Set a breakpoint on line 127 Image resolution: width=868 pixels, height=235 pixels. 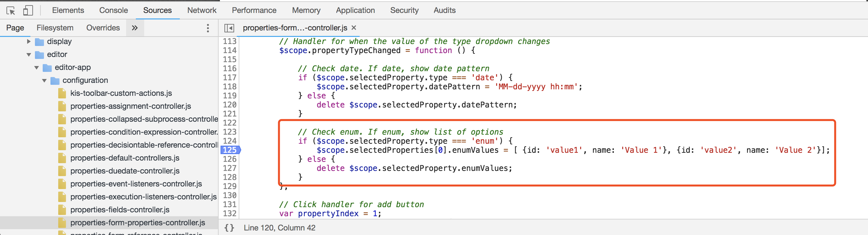pos(230,168)
